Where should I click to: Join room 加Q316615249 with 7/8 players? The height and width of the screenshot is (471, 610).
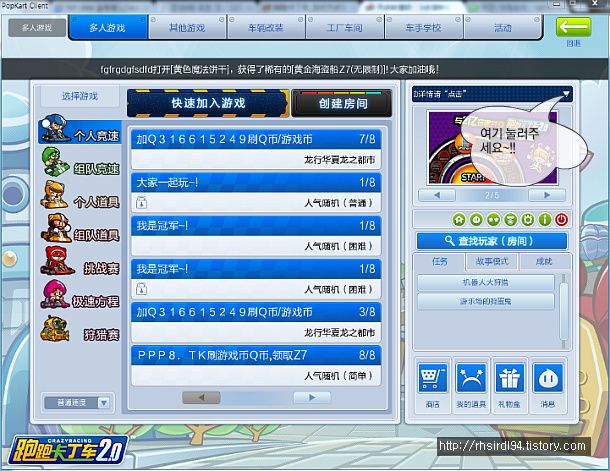click(x=256, y=149)
